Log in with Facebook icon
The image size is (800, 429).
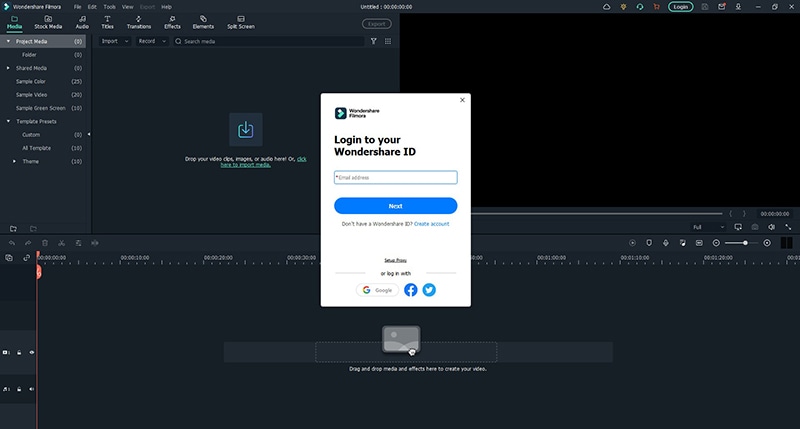pyautogui.click(x=411, y=290)
